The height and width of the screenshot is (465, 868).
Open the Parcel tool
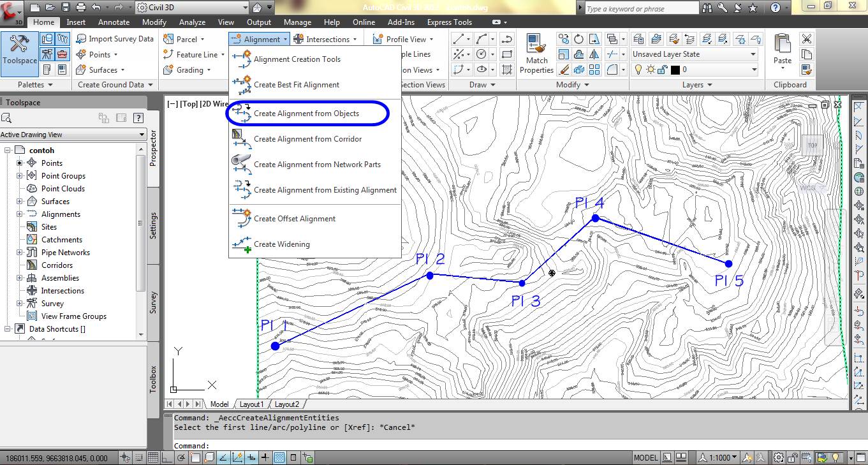pyautogui.click(x=186, y=38)
